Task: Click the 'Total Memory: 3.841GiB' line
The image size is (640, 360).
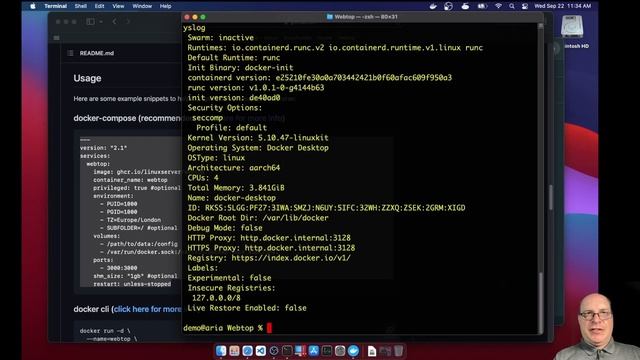Action: tap(236, 188)
